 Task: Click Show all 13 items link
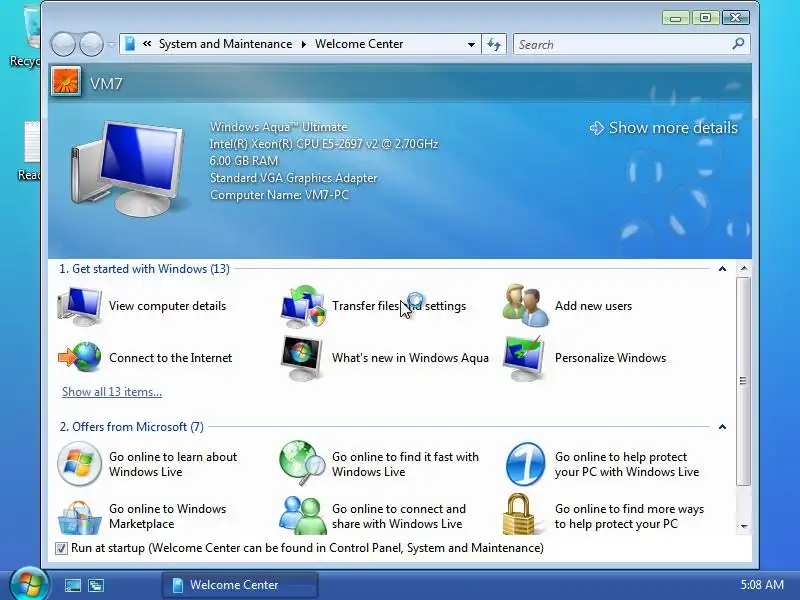[112, 392]
